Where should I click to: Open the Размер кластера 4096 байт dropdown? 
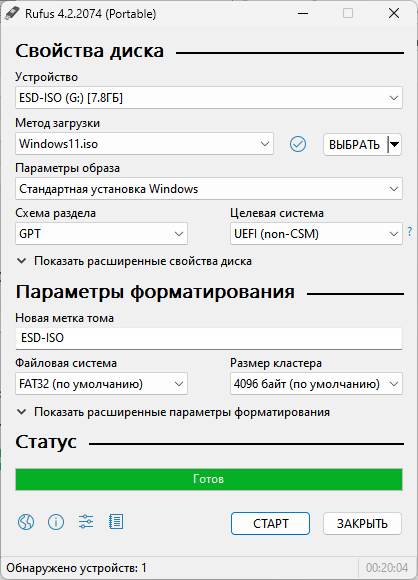pyautogui.click(x=316, y=384)
